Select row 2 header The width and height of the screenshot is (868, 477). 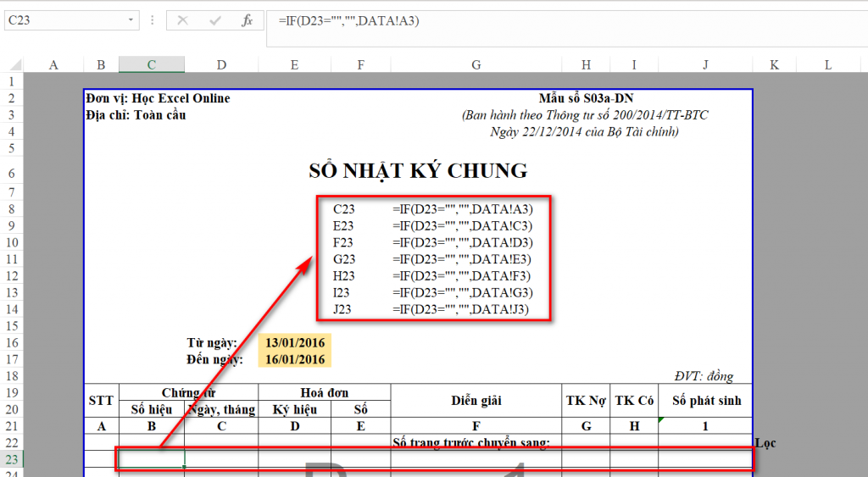(12, 98)
